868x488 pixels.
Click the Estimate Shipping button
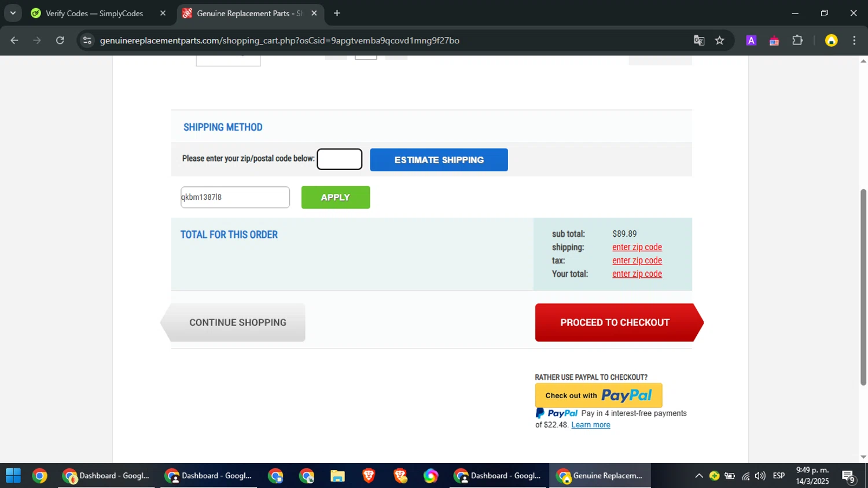[x=439, y=160]
